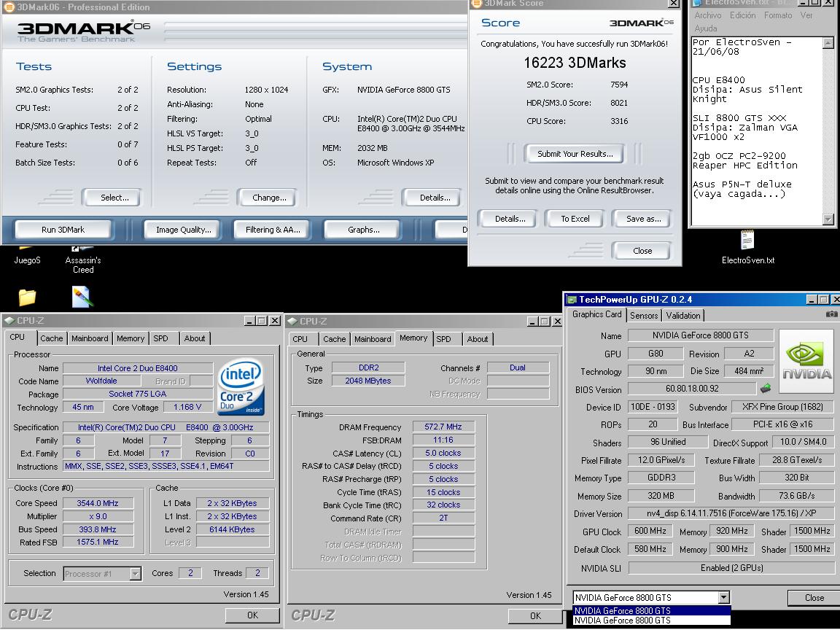Click 3DMark06 title bar orange icon

click(x=9, y=7)
